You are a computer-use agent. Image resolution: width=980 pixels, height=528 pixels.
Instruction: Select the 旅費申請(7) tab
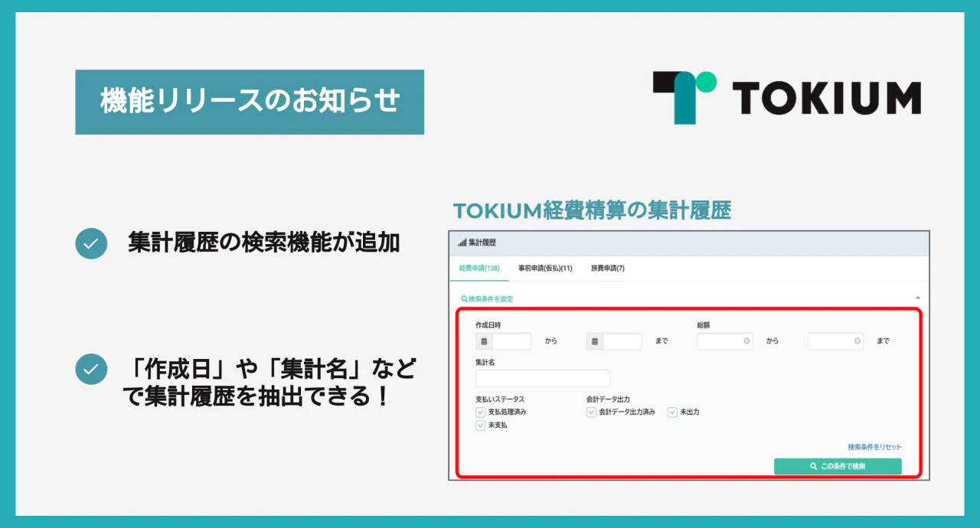pyautogui.click(x=608, y=269)
